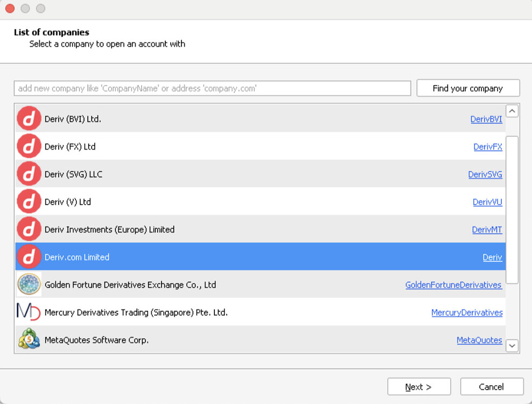Click the Mercury Derivatives Trading MD logo
This screenshot has height=404, width=532.
click(x=29, y=312)
